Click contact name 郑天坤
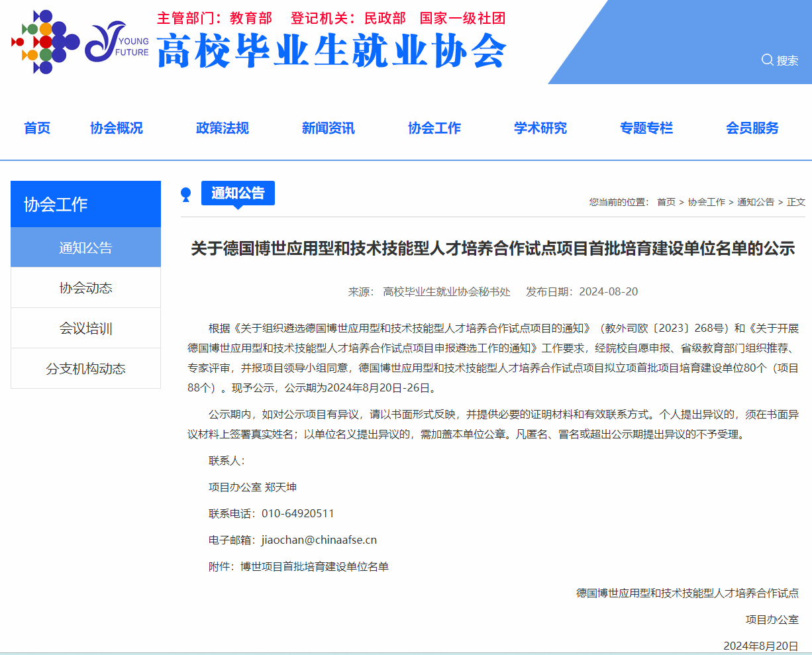Image resolution: width=812 pixels, height=655 pixels. (x=281, y=487)
